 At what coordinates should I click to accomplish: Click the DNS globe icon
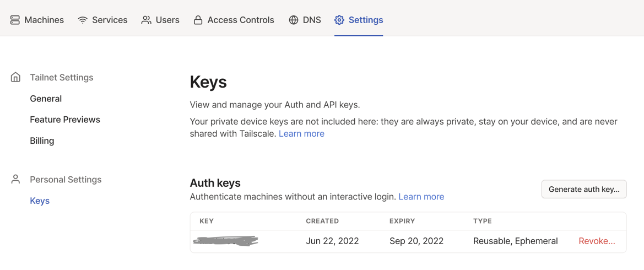294,20
